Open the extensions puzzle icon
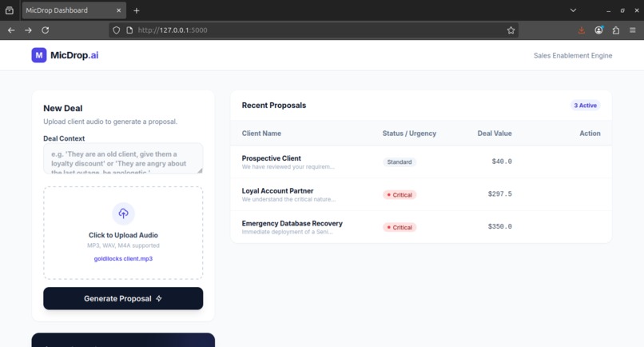 point(616,30)
